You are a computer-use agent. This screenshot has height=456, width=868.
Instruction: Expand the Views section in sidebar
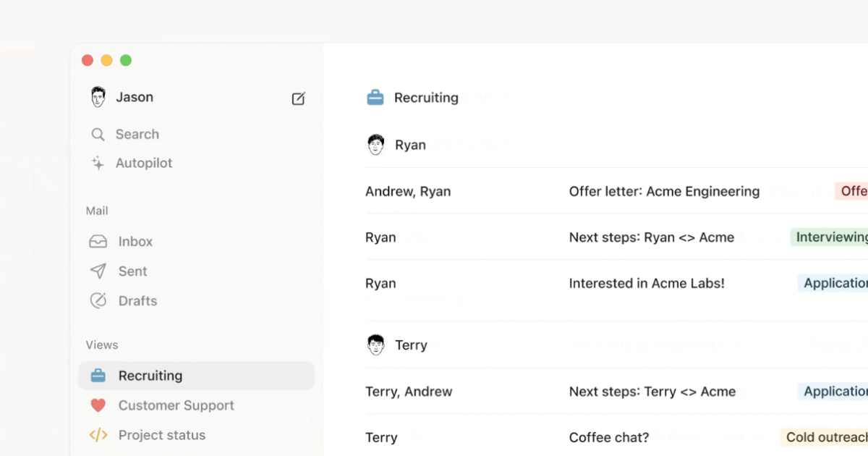tap(101, 345)
